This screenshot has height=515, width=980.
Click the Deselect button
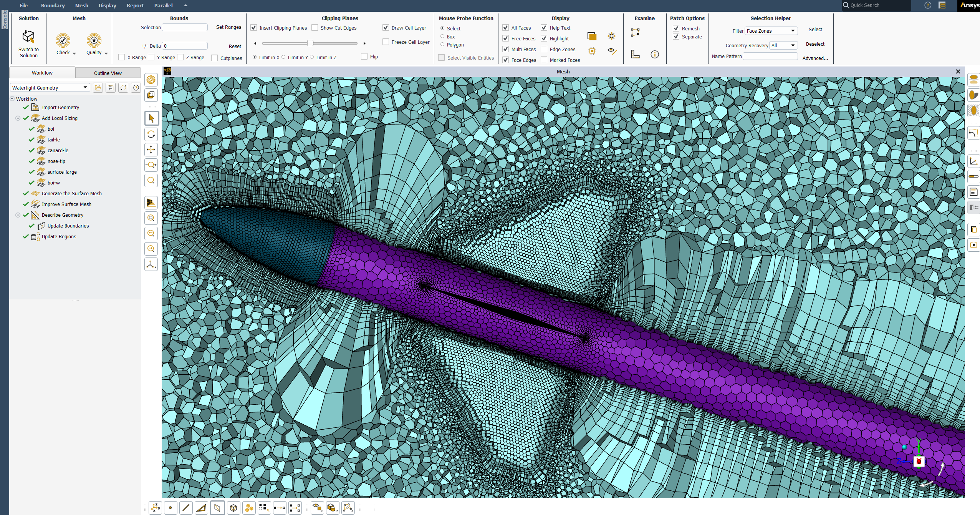(x=815, y=44)
